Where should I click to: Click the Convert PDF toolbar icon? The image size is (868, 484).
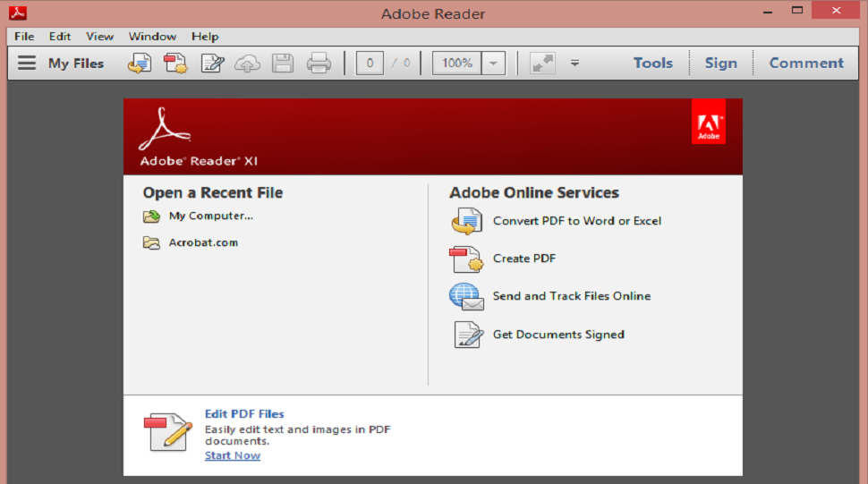140,63
